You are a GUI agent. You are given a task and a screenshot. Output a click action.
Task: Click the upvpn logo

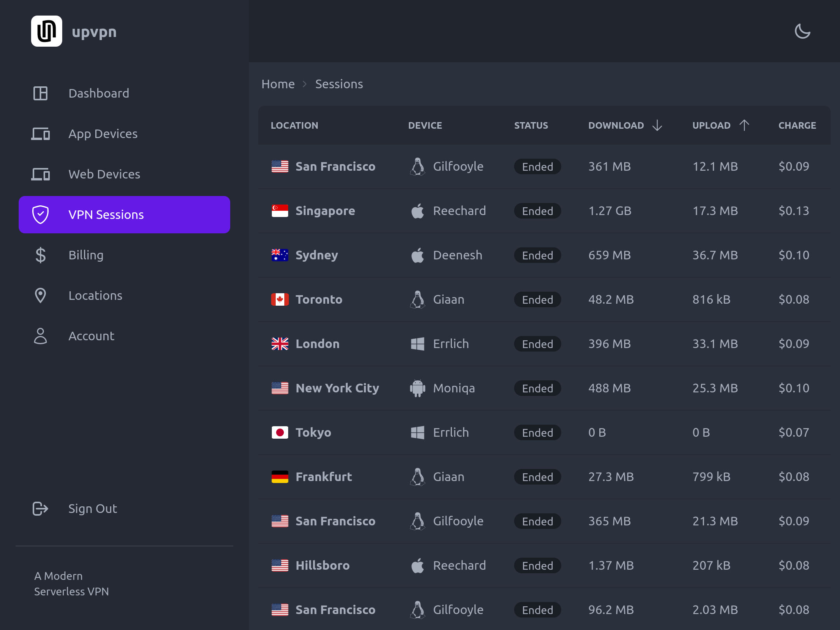pyautogui.click(x=47, y=31)
